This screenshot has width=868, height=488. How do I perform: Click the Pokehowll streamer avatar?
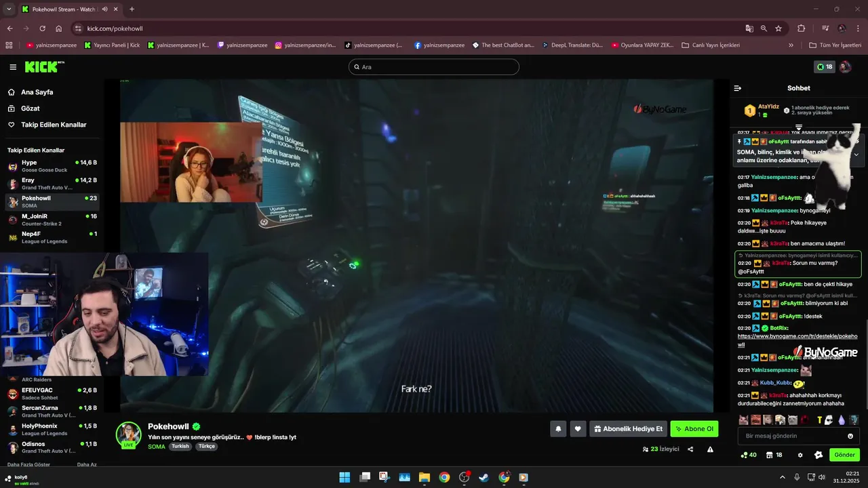coord(128,434)
